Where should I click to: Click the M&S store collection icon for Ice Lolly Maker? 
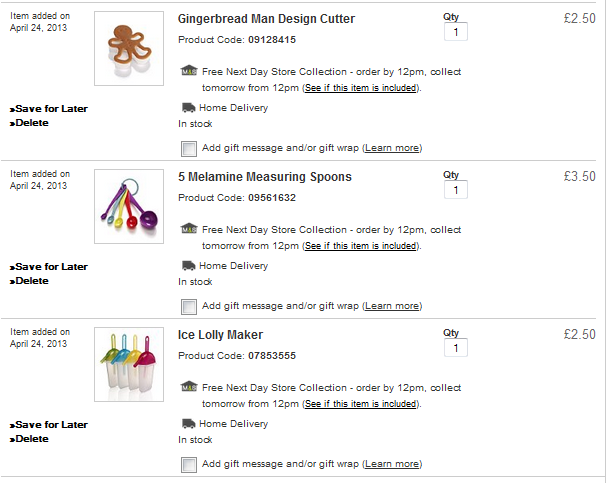point(188,387)
